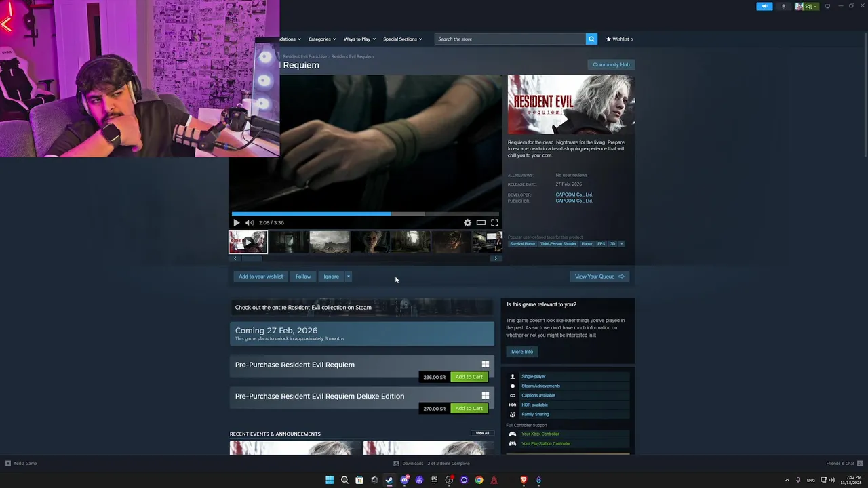868x488 pixels.
Task: Open Steam announcements megaphone
Action: [764, 6]
